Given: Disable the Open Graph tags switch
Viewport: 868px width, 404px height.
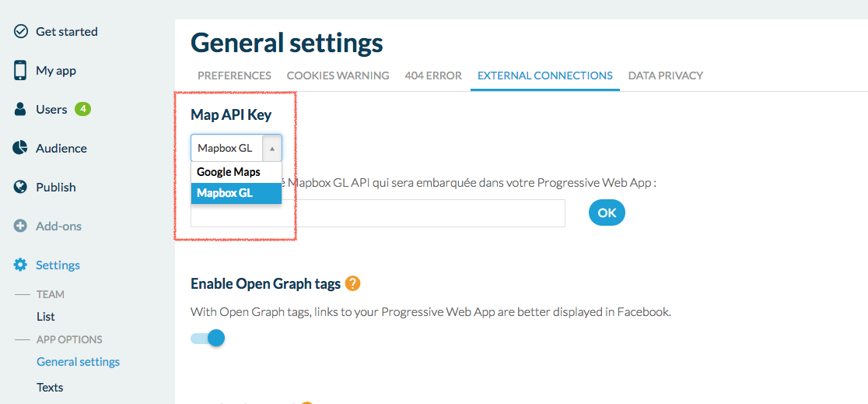Looking at the screenshot, I should (208, 338).
